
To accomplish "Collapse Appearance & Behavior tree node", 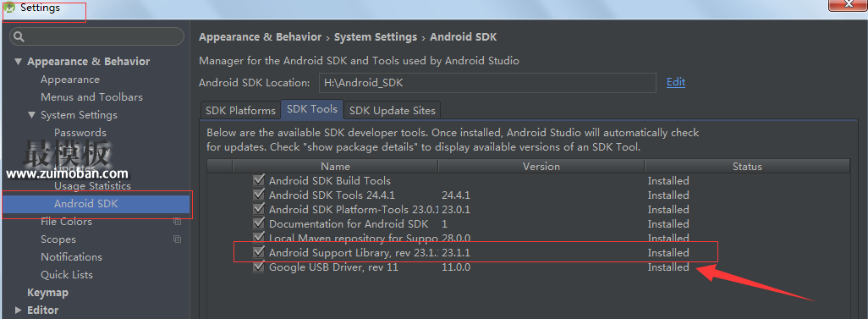I will (19, 62).
